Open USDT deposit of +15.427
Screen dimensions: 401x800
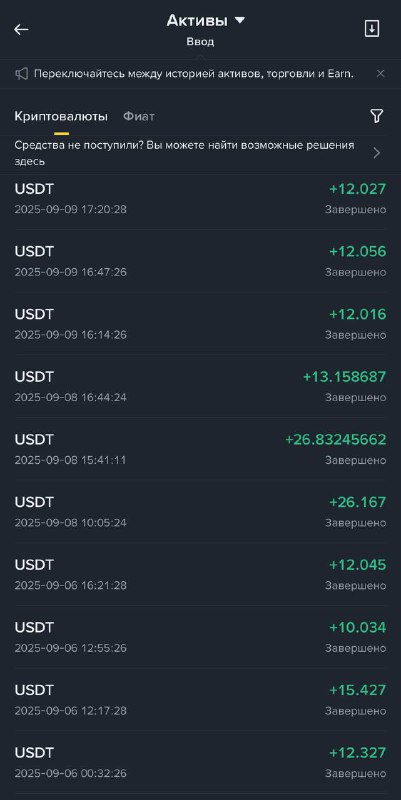coord(200,700)
